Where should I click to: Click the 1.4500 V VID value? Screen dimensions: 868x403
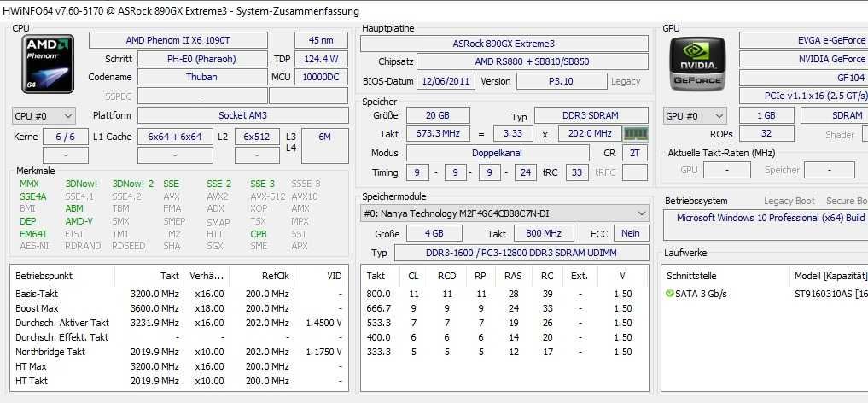[x=323, y=323]
